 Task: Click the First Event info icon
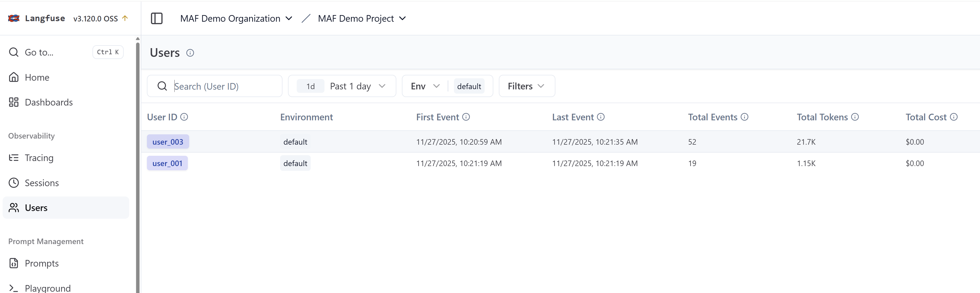[466, 117]
